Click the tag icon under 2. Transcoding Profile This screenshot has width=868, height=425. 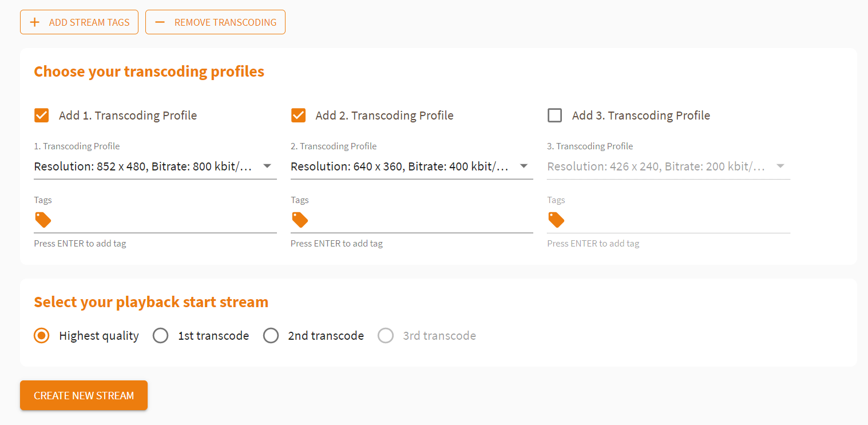click(x=300, y=220)
